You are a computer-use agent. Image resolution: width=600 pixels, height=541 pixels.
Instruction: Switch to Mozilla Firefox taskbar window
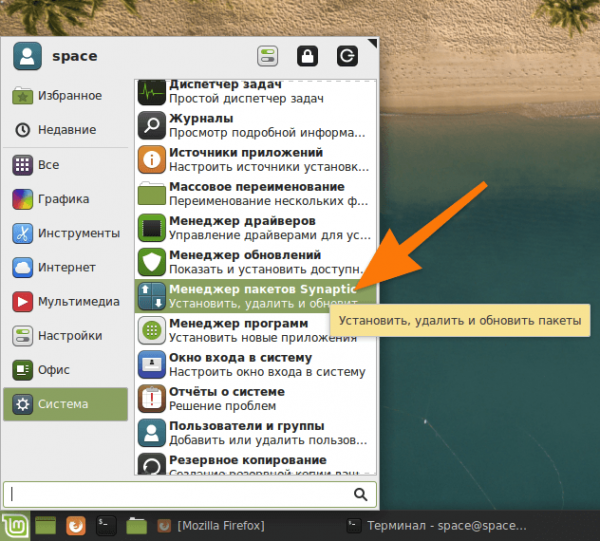click(x=211, y=526)
